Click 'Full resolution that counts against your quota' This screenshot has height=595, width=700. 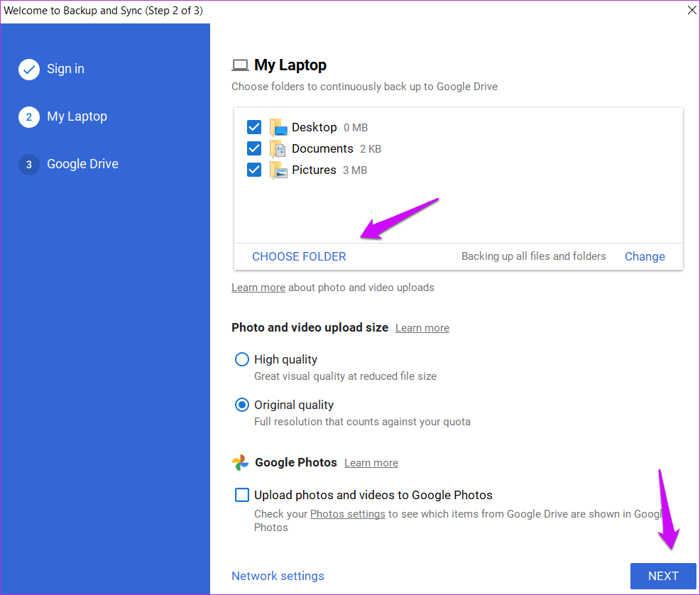pos(362,422)
